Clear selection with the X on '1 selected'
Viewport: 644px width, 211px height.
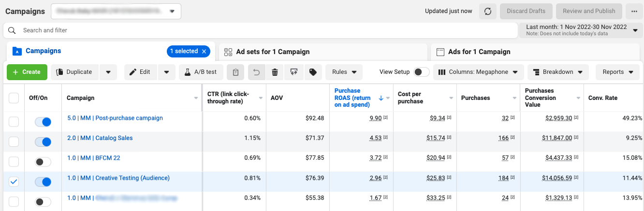(204, 51)
